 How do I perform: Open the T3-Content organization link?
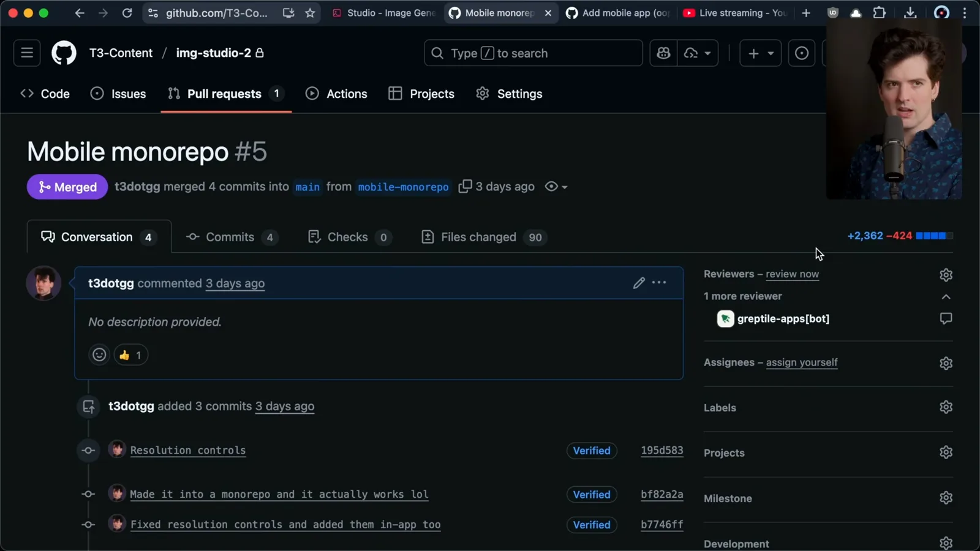[121, 53]
